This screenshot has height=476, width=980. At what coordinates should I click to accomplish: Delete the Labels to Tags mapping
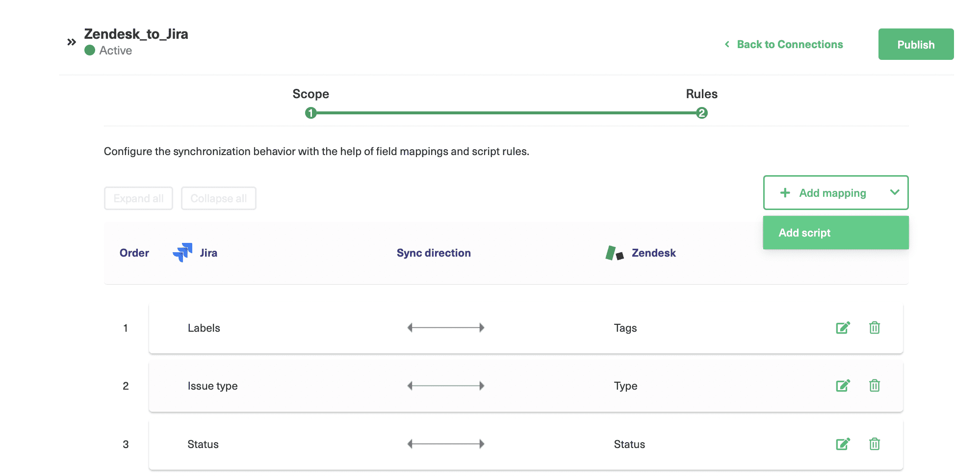coord(875,328)
